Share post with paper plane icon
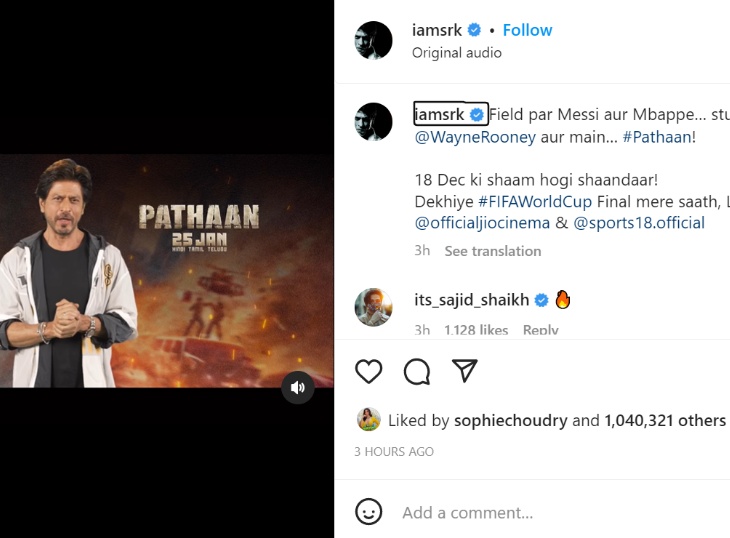 pyautogui.click(x=464, y=371)
